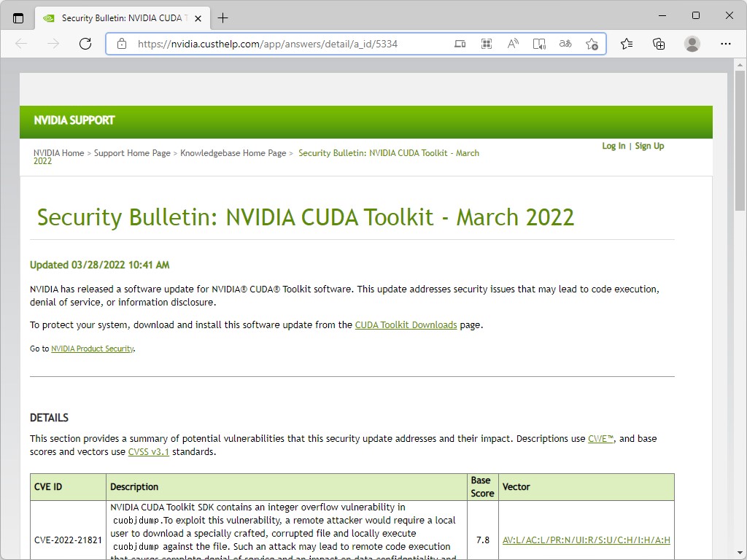Open the tab actions menu icon
The height and width of the screenshot is (560, 747).
(x=18, y=18)
